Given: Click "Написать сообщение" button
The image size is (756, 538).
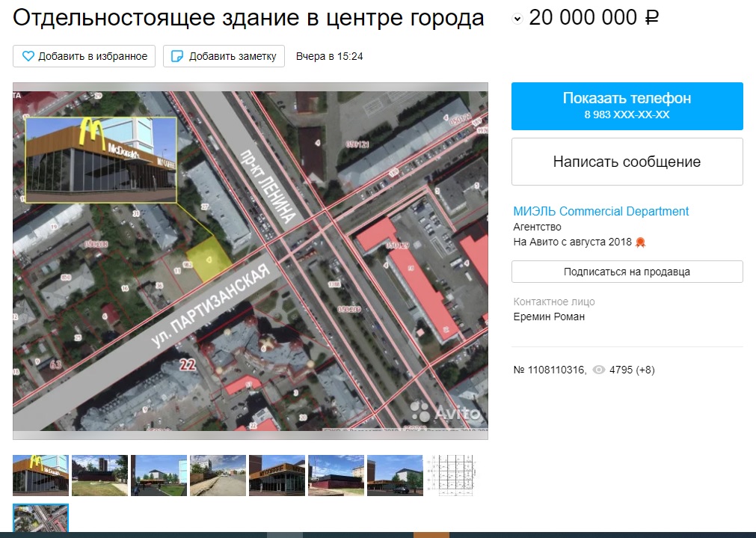Looking at the screenshot, I should point(627,162).
